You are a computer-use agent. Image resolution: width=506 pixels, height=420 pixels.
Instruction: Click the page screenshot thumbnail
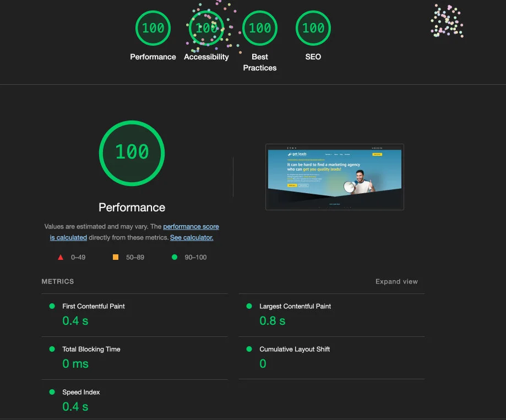tap(335, 177)
